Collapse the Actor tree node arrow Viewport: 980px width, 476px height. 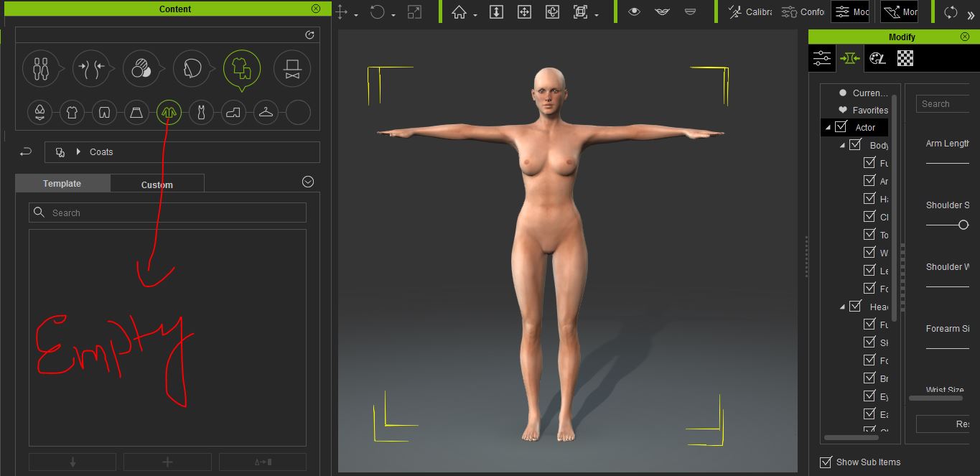[x=828, y=128]
